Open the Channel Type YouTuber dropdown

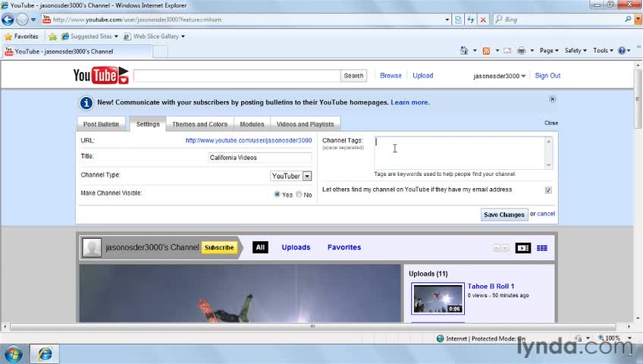(x=291, y=176)
